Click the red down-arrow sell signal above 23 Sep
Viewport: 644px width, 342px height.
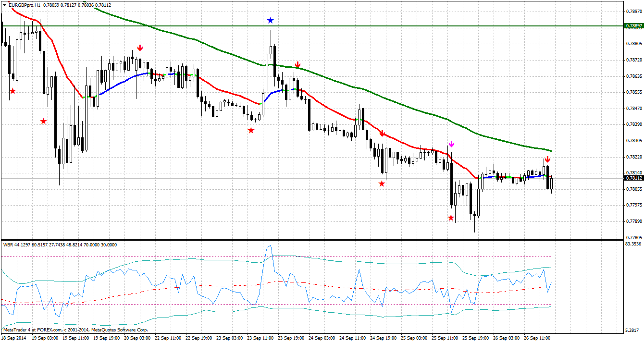[x=298, y=64]
